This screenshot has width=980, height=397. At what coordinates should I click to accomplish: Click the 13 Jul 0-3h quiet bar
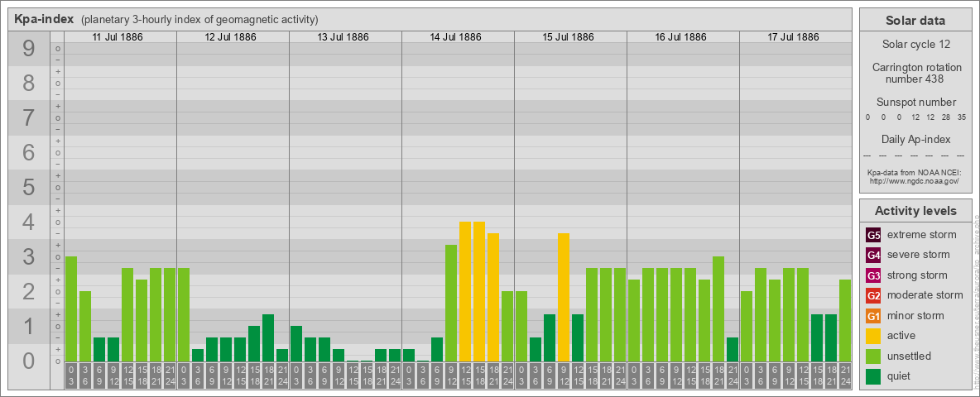(296, 343)
